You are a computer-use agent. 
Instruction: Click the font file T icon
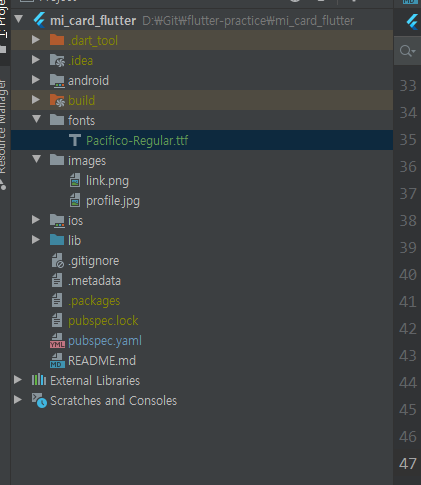pyautogui.click(x=75, y=140)
